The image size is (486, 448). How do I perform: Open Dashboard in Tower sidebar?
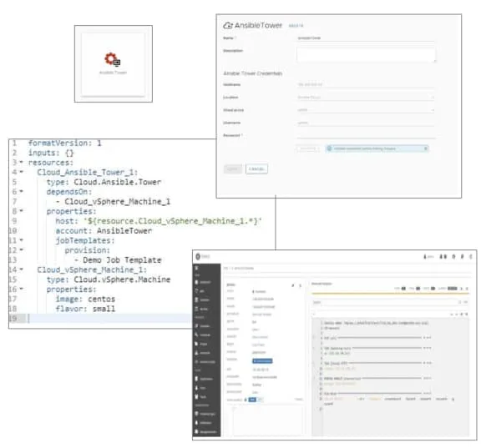(203, 282)
